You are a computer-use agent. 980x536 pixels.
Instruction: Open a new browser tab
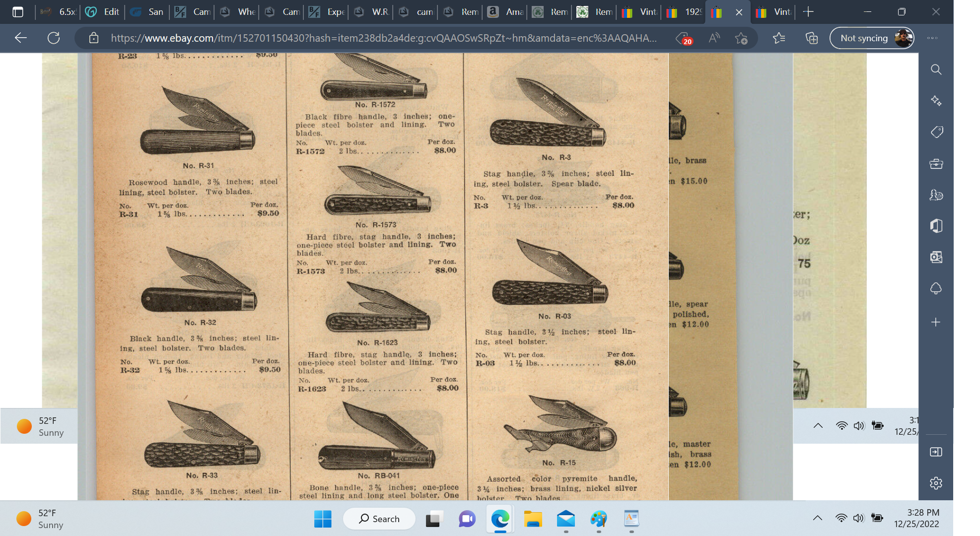(808, 12)
